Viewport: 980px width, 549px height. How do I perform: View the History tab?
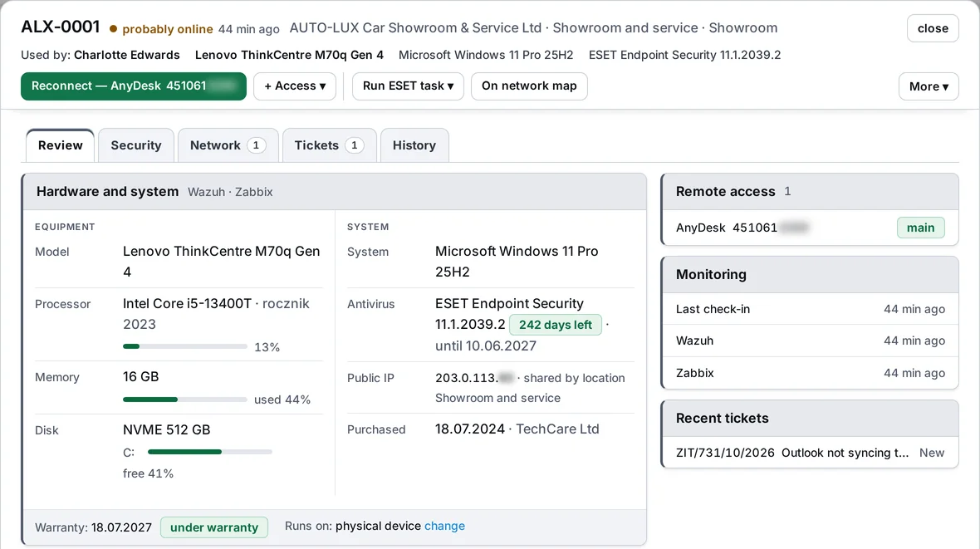pos(414,145)
